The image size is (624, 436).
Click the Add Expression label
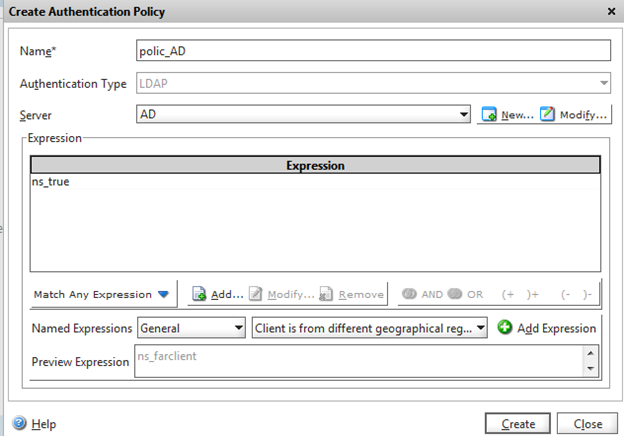pos(556,328)
